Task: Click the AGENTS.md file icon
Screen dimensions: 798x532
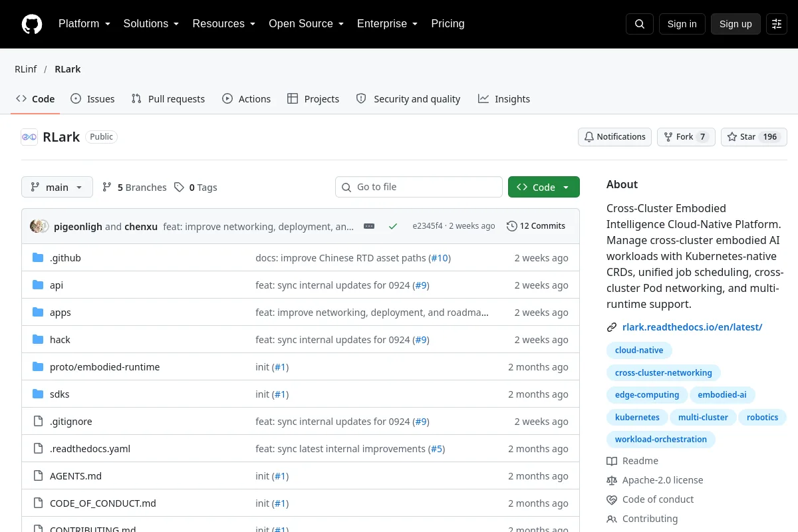Action: (x=38, y=476)
